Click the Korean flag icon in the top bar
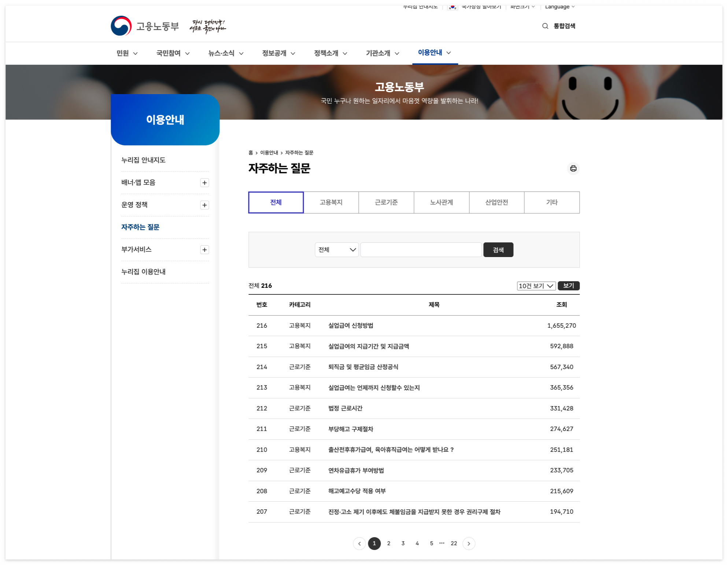 click(x=453, y=6)
